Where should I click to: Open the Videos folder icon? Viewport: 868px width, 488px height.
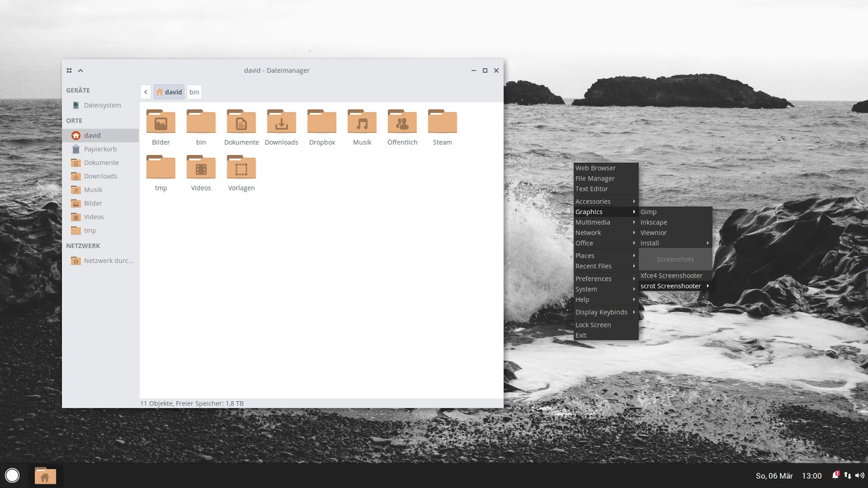pyautogui.click(x=201, y=169)
